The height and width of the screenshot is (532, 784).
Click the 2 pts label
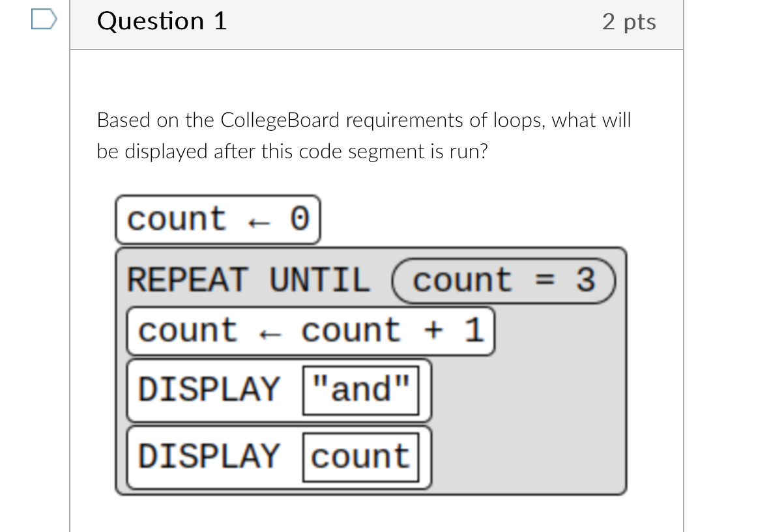click(x=630, y=21)
